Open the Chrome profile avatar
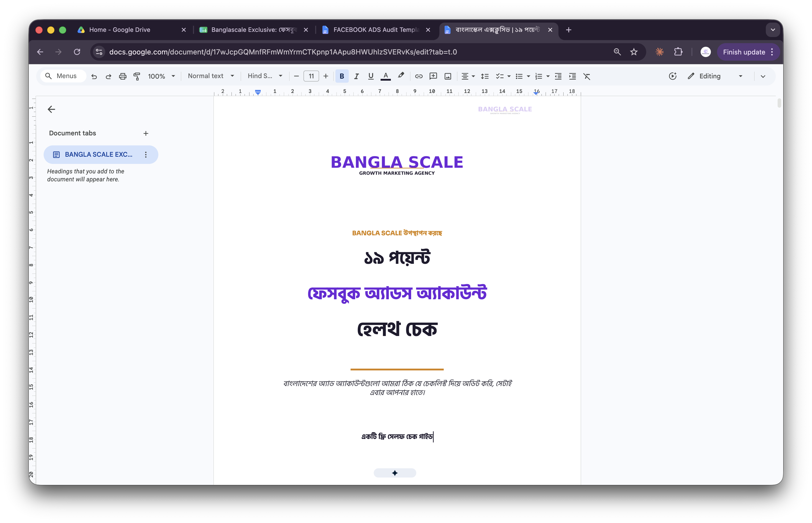Viewport: 812px width, 523px height. [705, 52]
